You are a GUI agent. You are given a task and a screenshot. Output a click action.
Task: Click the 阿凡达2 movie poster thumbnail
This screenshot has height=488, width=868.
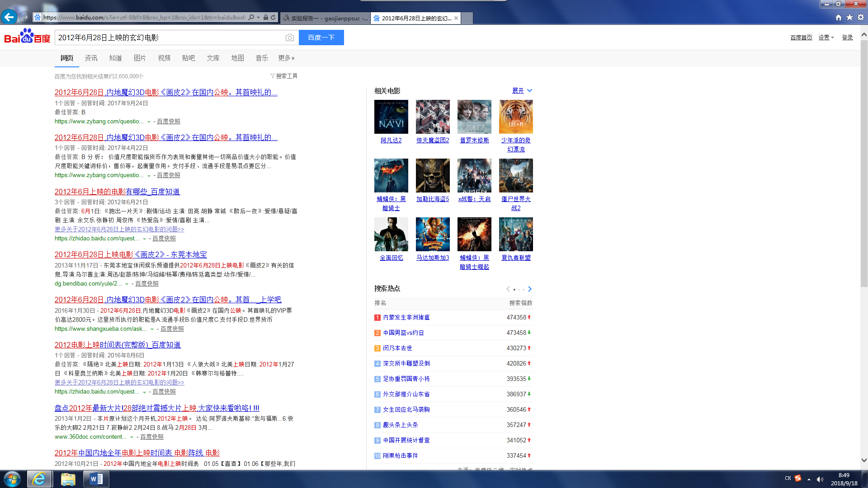pos(391,117)
